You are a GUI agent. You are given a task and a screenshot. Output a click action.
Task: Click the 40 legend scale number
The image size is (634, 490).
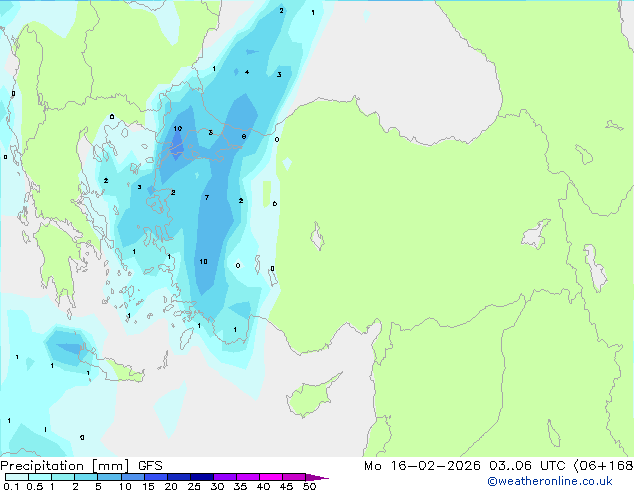[263, 486]
